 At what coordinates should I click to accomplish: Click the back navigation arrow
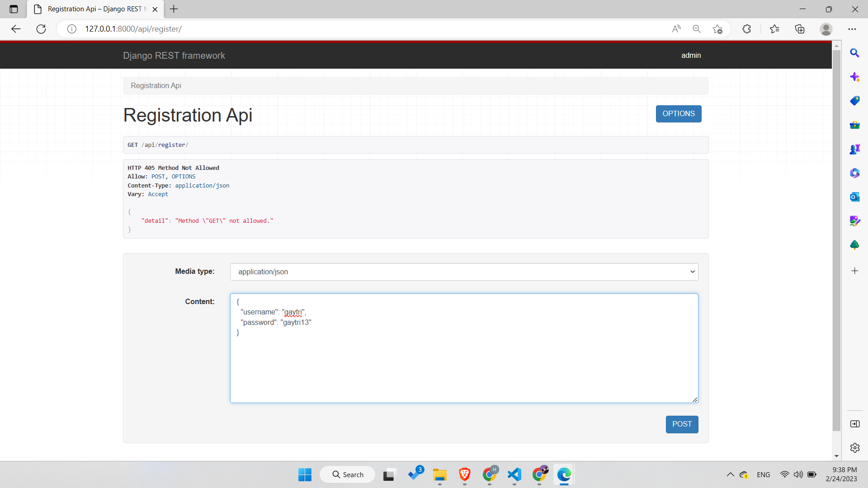16,29
